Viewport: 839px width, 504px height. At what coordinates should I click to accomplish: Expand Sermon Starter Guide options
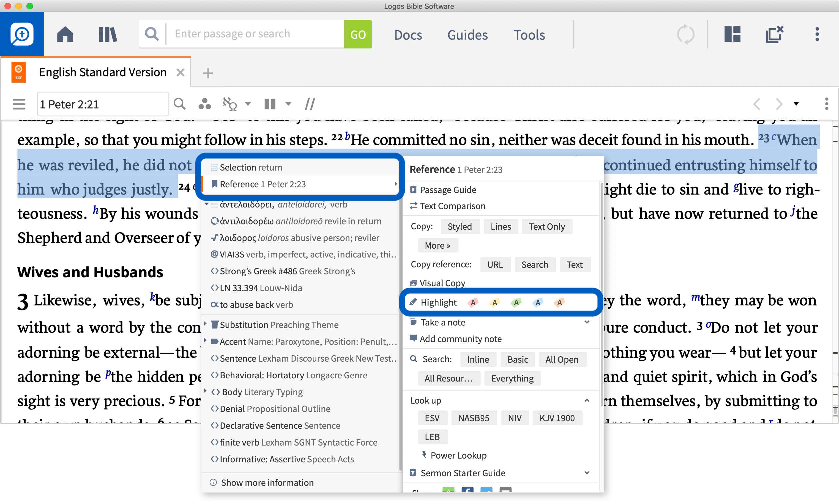point(587,473)
